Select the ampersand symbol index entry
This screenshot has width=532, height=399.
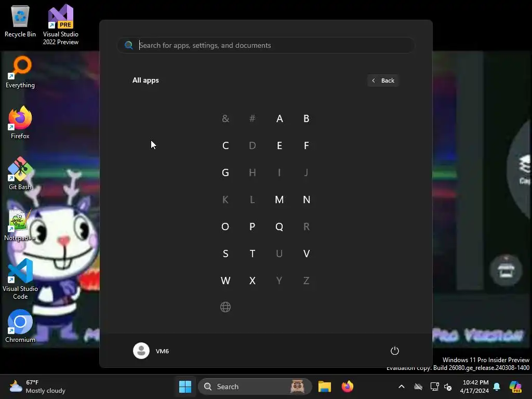coord(225,118)
